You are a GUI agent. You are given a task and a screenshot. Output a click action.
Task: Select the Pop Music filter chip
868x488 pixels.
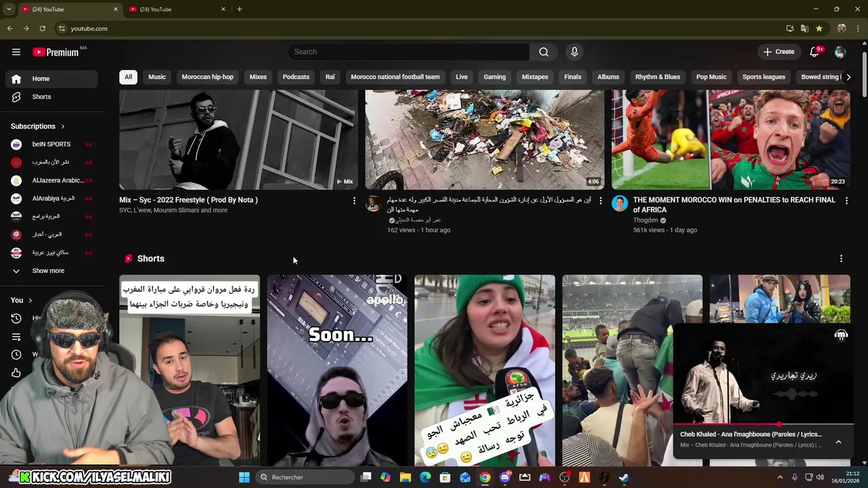tap(711, 77)
